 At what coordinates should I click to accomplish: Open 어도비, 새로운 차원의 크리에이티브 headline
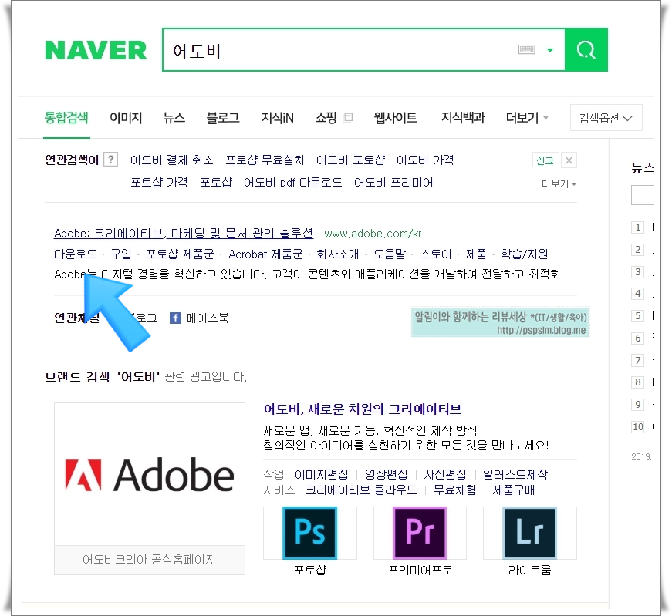click(x=363, y=409)
